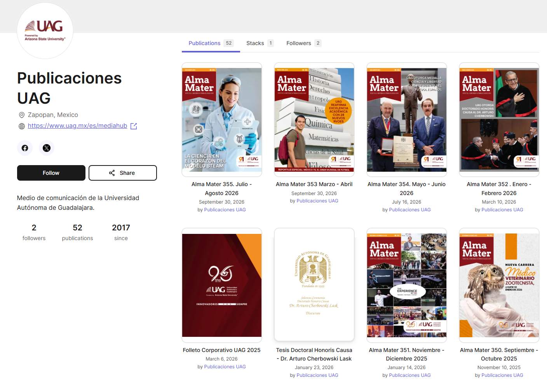547x392 pixels.
Task: Click the title 'Alma Mater 355. Julio - Agosto 2026'
Action: pyautogui.click(x=222, y=188)
